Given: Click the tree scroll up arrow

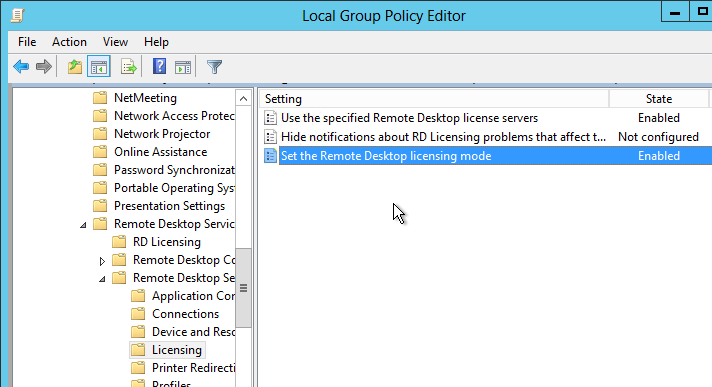Looking at the screenshot, I should tap(243, 99).
